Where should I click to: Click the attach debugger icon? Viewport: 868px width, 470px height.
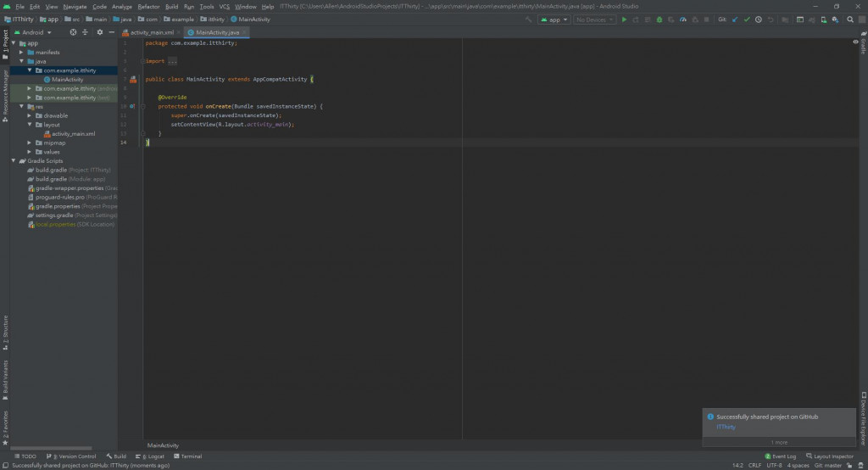(x=695, y=20)
